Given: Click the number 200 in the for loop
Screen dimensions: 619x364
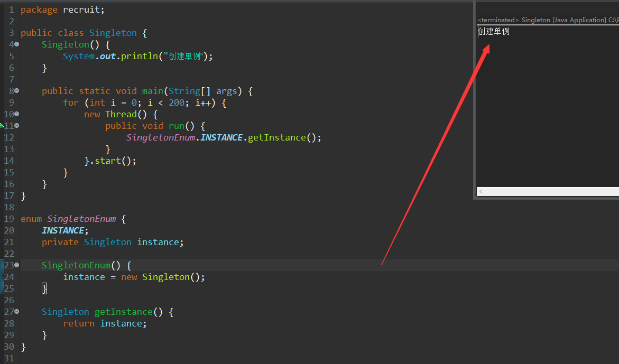Looking at the screenshot, I should click(x=177, y=103).
